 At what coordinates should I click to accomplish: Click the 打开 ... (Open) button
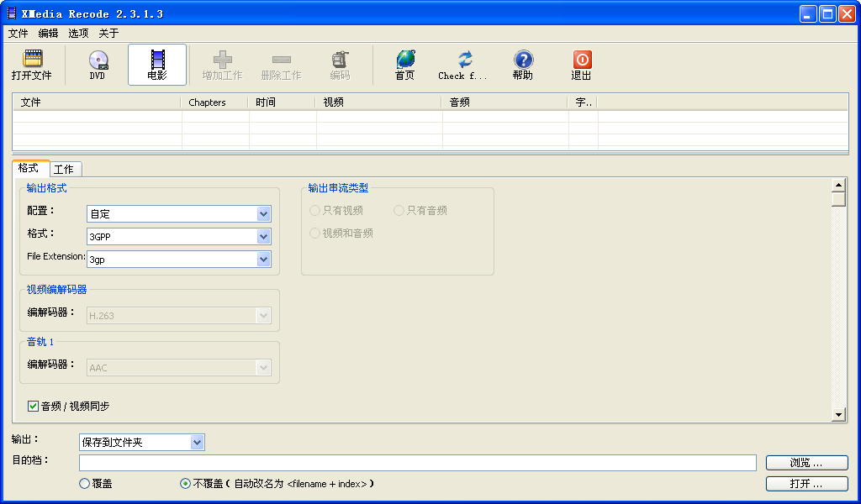coord(806,484)
